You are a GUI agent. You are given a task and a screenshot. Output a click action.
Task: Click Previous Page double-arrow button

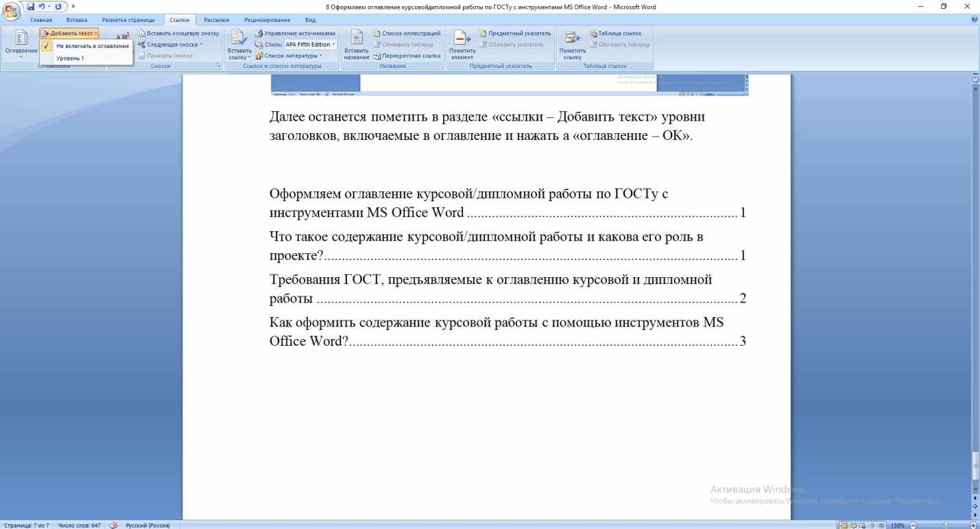click(x=975, y=497)
